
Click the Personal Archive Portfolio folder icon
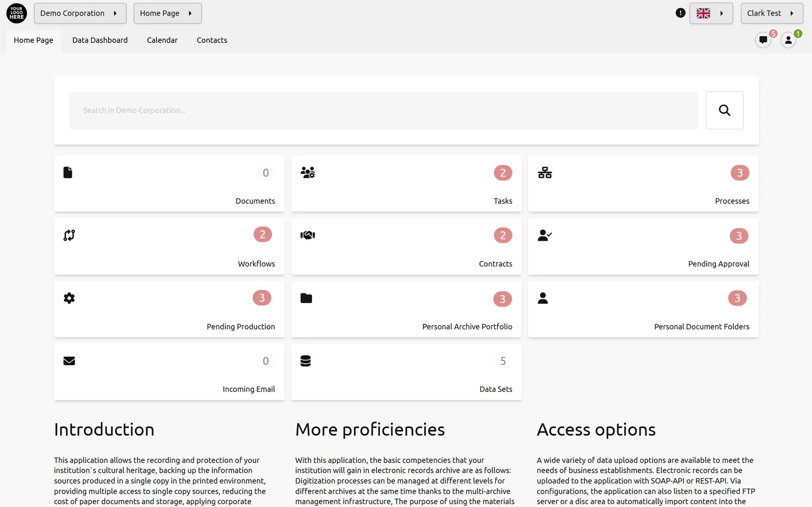coord(306,298)
